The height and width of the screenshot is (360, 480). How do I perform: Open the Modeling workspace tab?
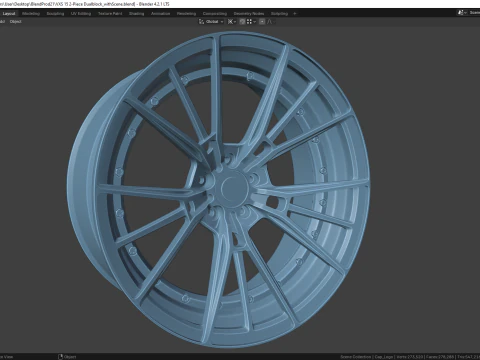pyautogui.click(x=31, y=14)
